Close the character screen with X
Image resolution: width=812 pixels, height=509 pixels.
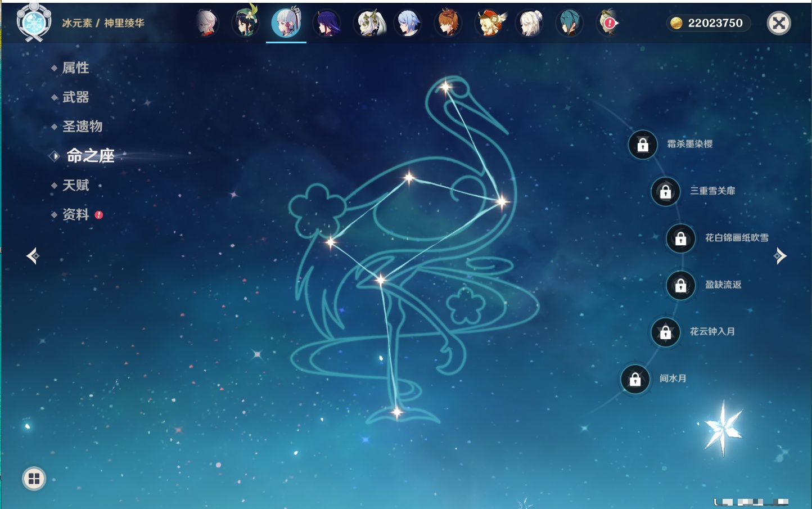pos(779,23)
